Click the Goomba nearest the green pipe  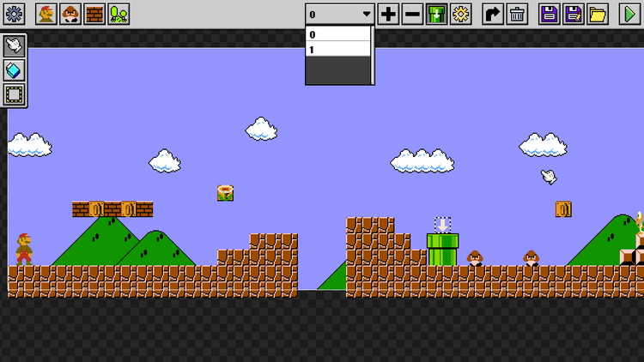pyautogui.click(x=475, y=257)
